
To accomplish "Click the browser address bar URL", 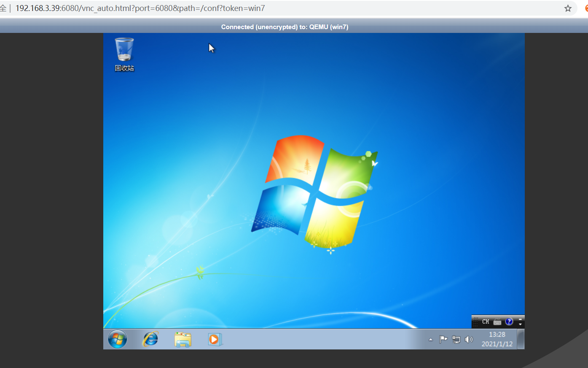I will [140, 8].
